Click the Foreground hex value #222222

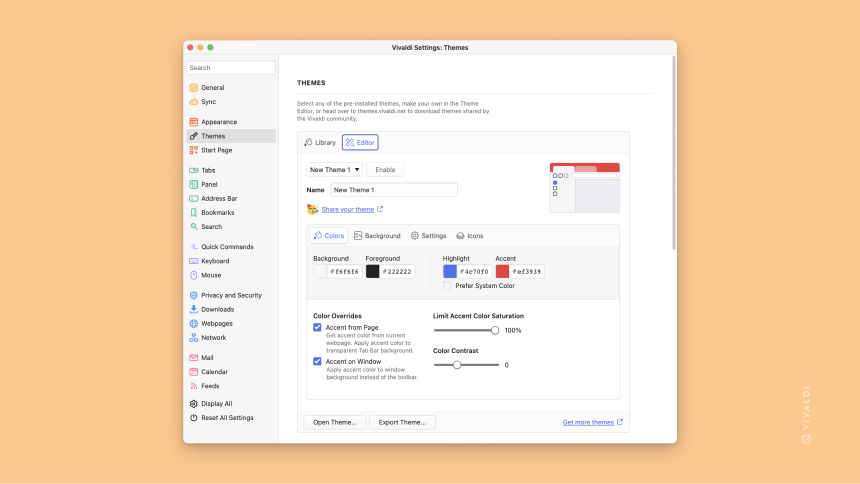(397, 271)
